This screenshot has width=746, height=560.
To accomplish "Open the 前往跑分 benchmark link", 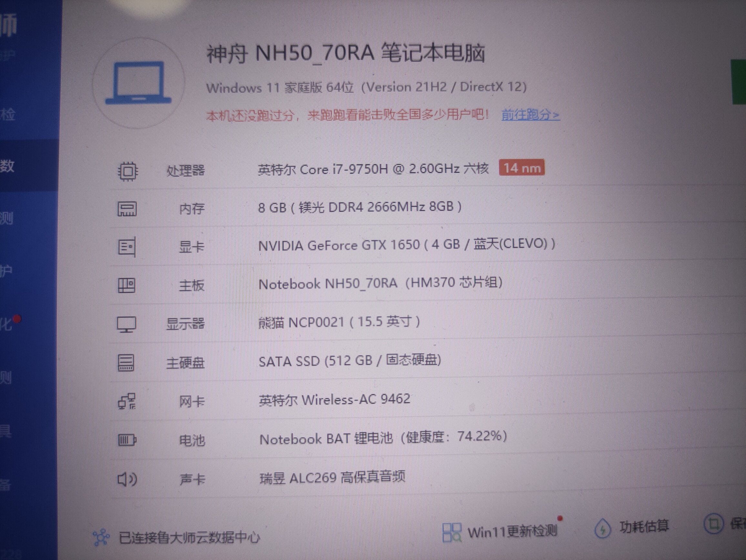I will [530, 115].
